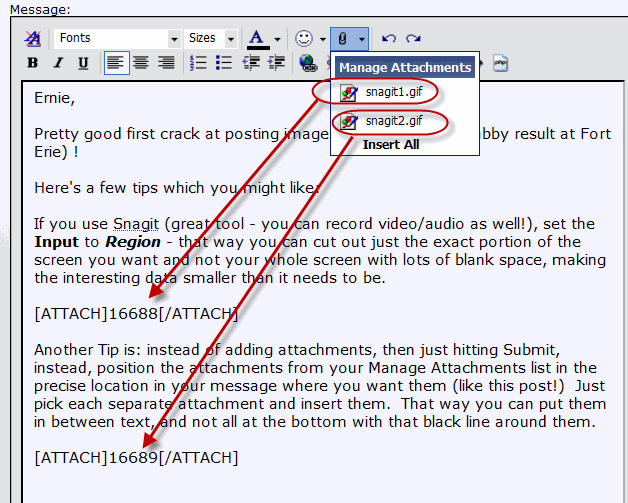This screenshot has height=503, width=628.
Task: Click the smiley face icon
Action: point(304,38)
